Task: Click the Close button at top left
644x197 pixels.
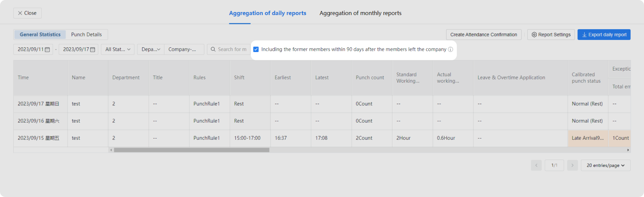Action: pyautogui.click(x=27, y=13)
